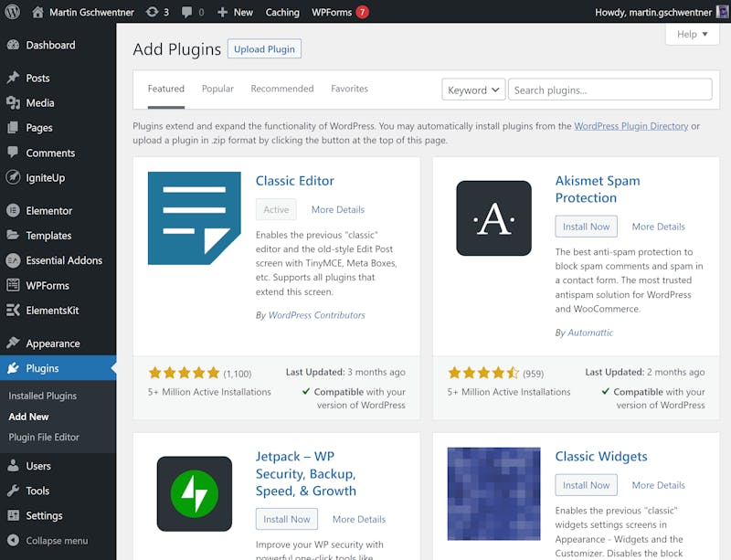Click Install Now for Jetpack

point(287,519)
